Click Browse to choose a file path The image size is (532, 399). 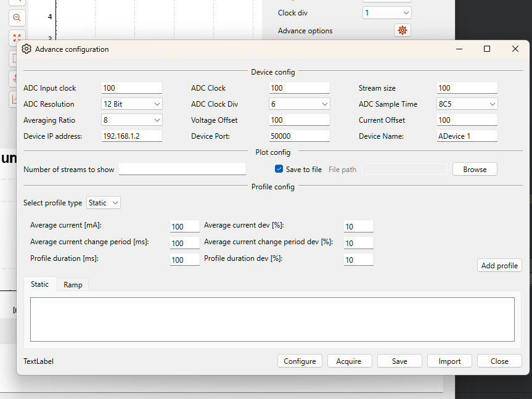(474, 169)
